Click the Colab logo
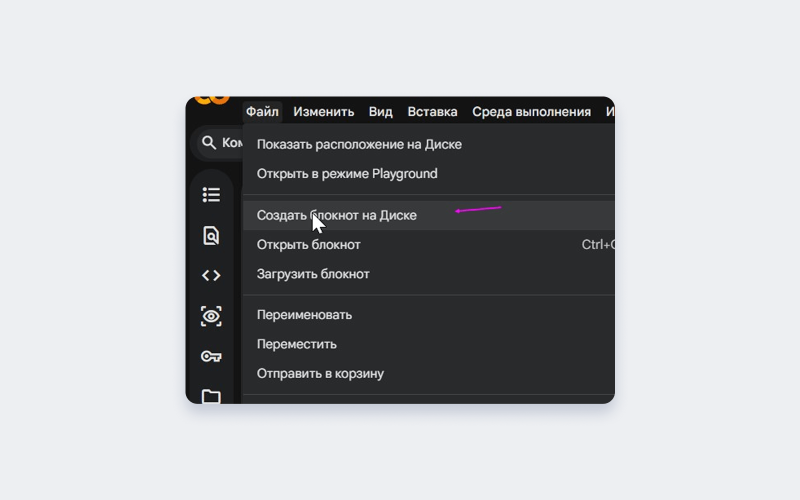Image resolution: width=800 pixels, height=500 pixels. point(211,101)
